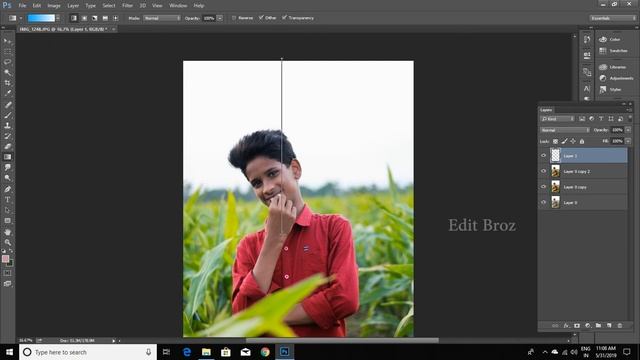Open the Window menu
This screenshot has height=360, width=640.
tap(178, 6)
